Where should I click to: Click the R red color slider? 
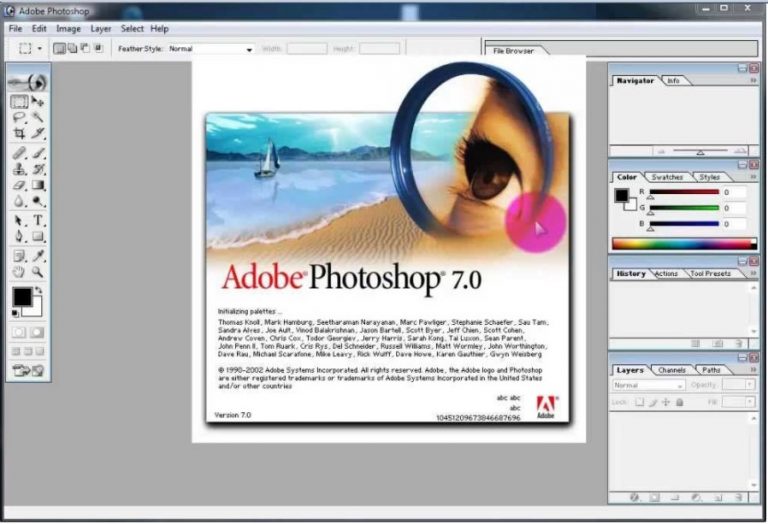click(684, 192)
